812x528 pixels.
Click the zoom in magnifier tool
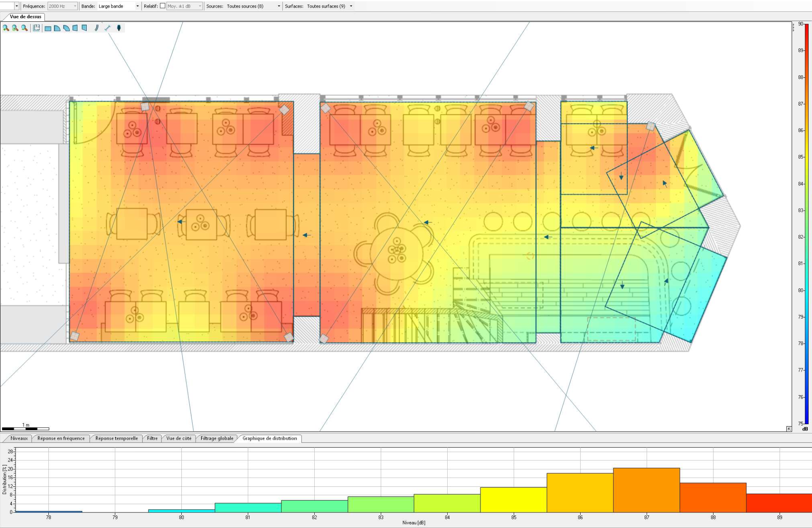click(x=6, y=28)
